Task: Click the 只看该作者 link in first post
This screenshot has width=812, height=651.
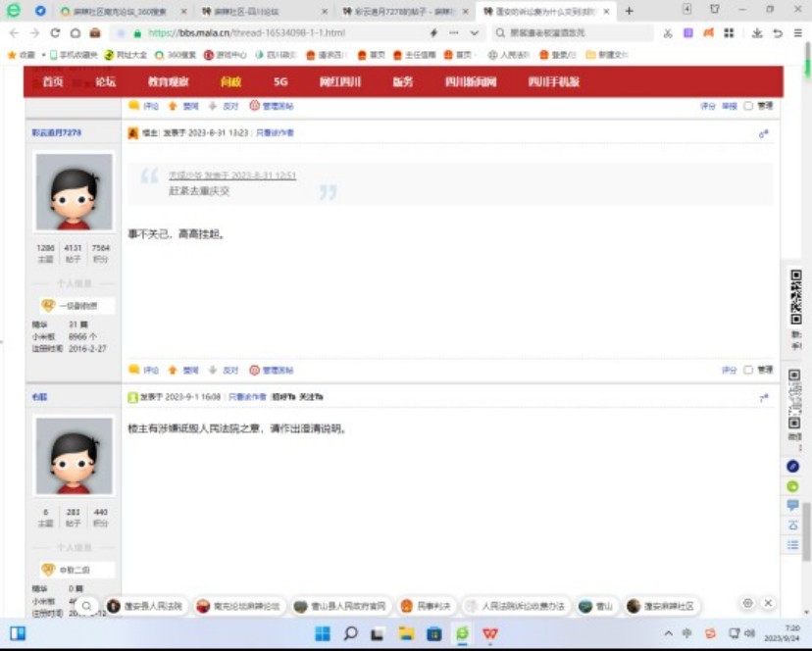Action: pyautogui.click(x=275, y=132)
